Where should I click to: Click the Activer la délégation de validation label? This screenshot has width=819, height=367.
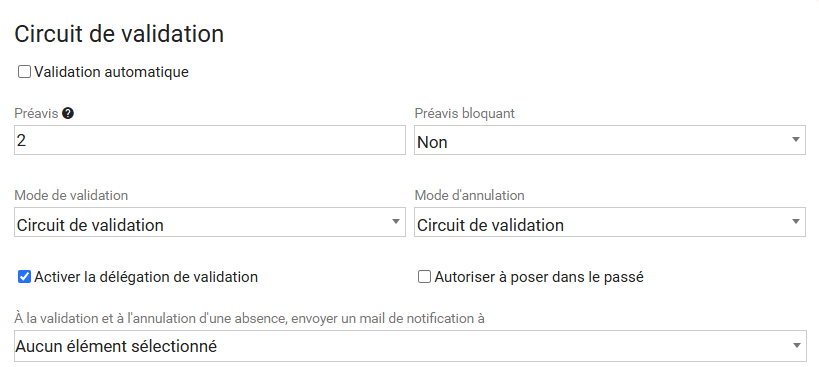pos(146,277)
